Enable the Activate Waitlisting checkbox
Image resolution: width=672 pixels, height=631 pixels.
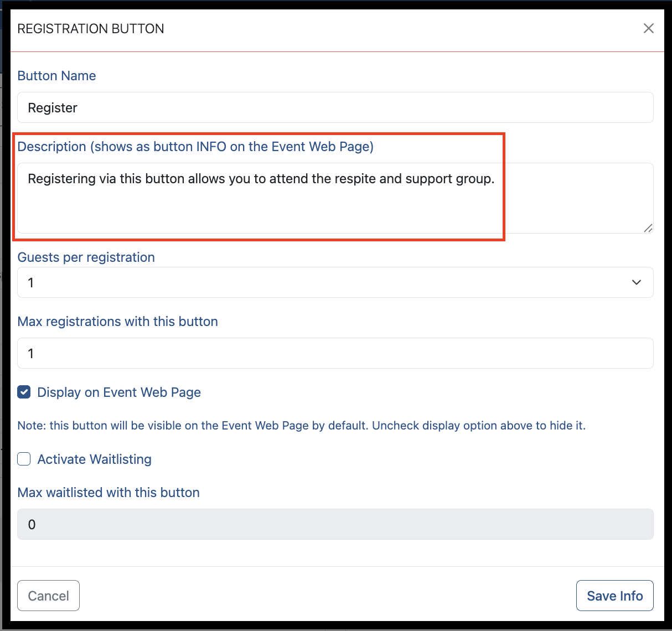(x=24, y=459)
